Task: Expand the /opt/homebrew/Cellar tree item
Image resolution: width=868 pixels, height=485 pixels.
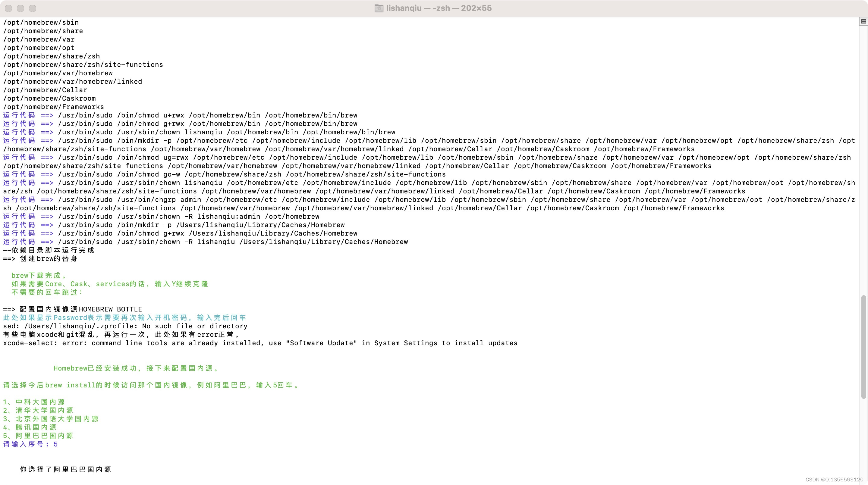Action: [45, 89]
